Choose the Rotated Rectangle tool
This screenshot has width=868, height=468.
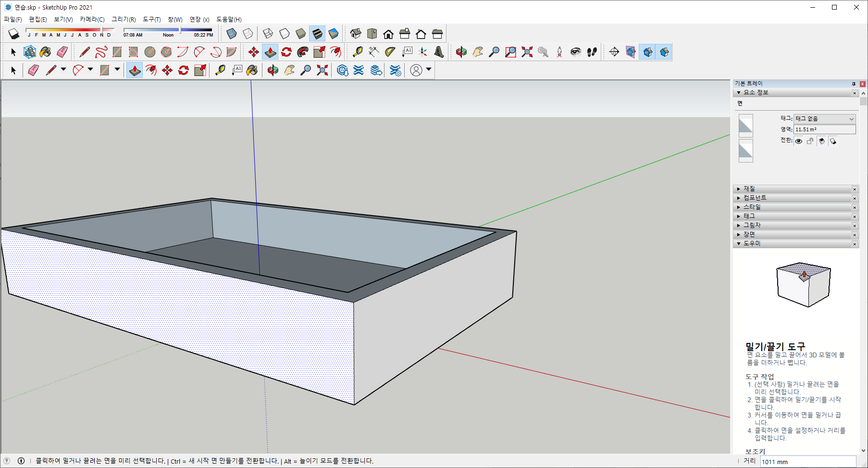click(134, 52)
